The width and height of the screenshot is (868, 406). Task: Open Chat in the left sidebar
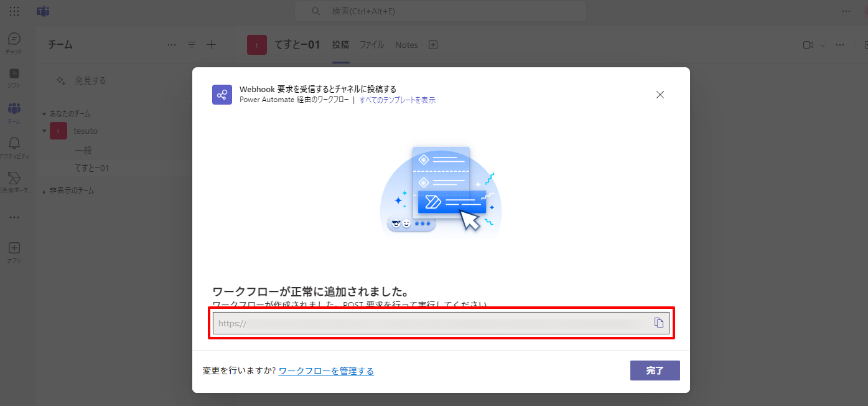[14, 42]
